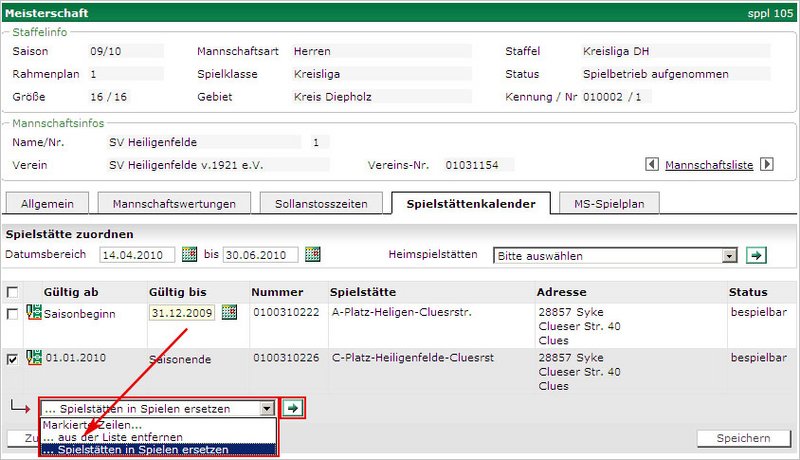Open calendar next to Gültig bis 31.12.2009
Screen dimensions: 800x460
pyautogui.click(x=230, y=313)
